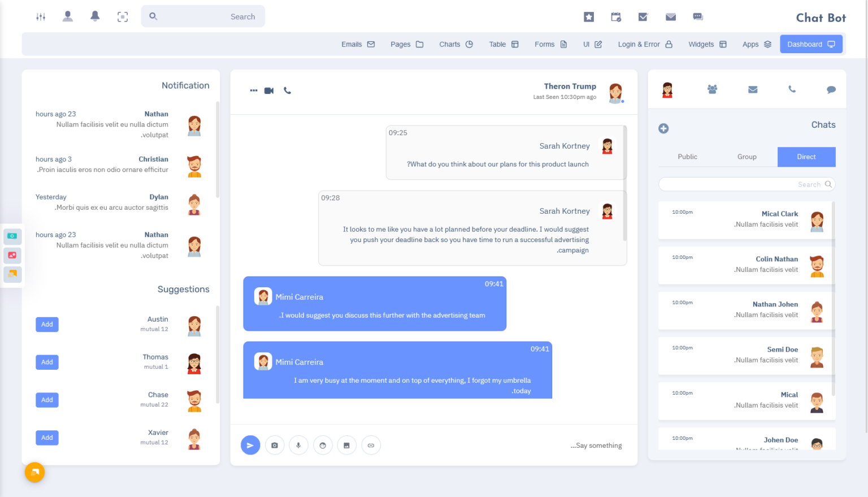The image size is (868, 497).
Task: Add Thomas from suggestions
Action: (x=47, y=362)
